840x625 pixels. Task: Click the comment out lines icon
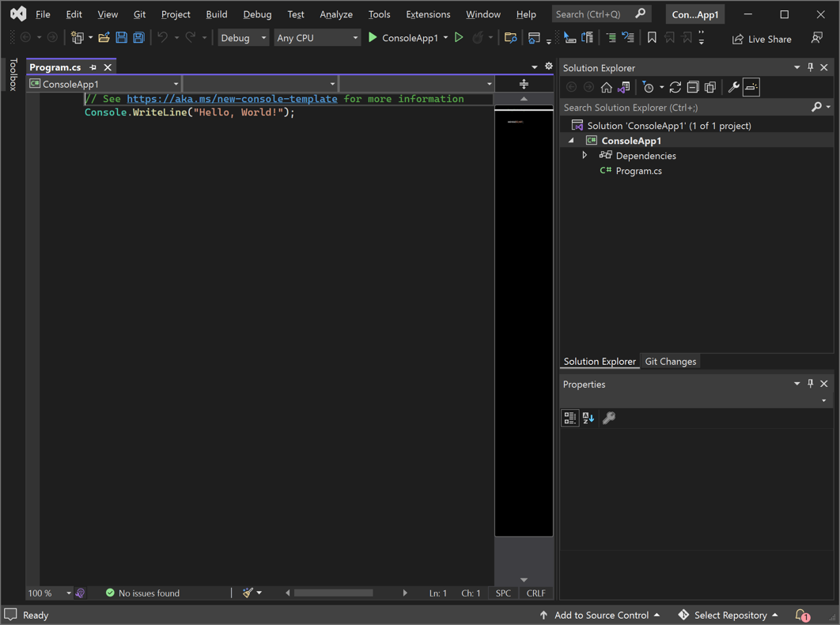(611, 37)
